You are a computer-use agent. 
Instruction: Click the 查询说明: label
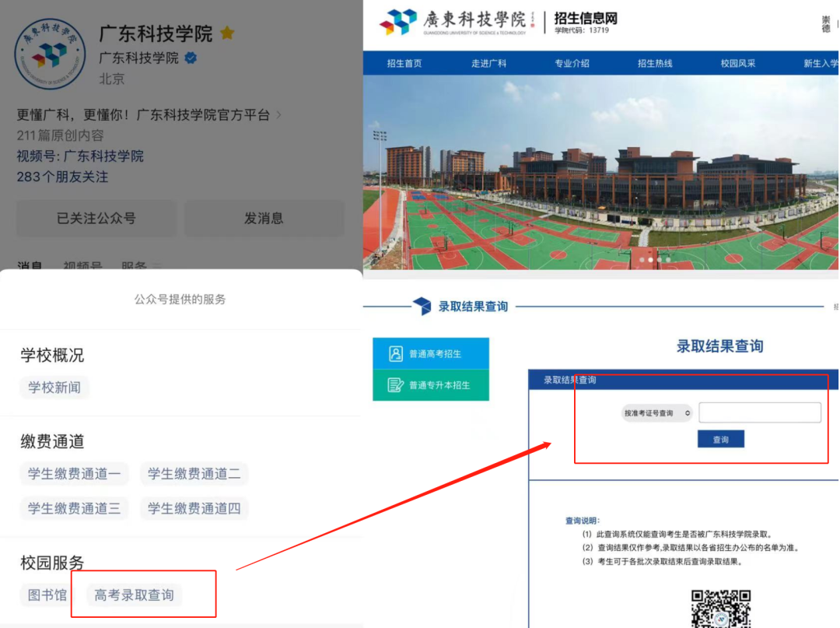click(x=583, y=521)
